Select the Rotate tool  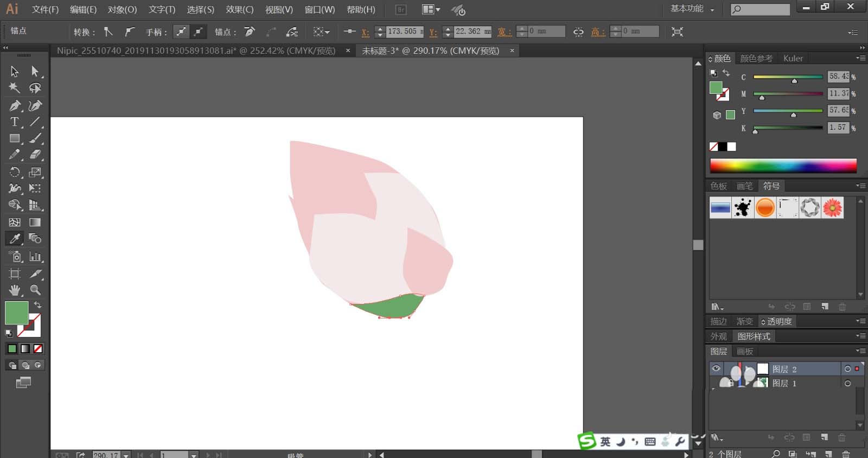coord(15,172)
